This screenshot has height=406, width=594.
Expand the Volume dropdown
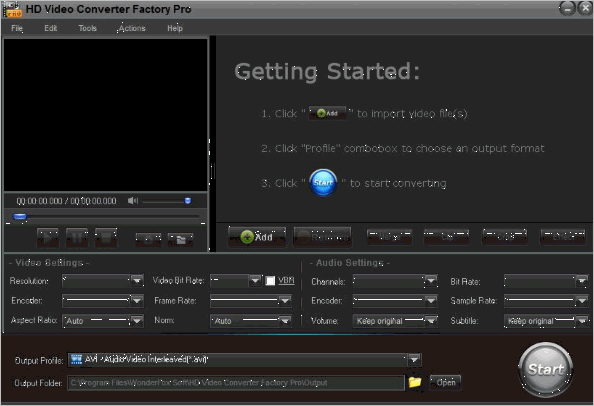coord(431,321)
